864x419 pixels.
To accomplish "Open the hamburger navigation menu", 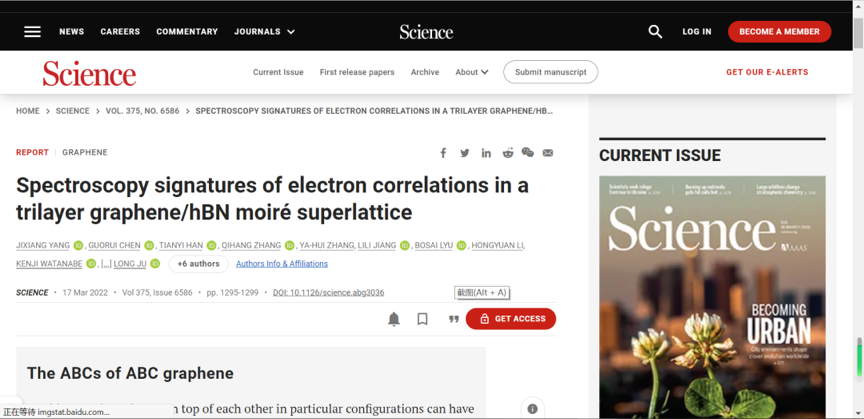I will 32,31.
